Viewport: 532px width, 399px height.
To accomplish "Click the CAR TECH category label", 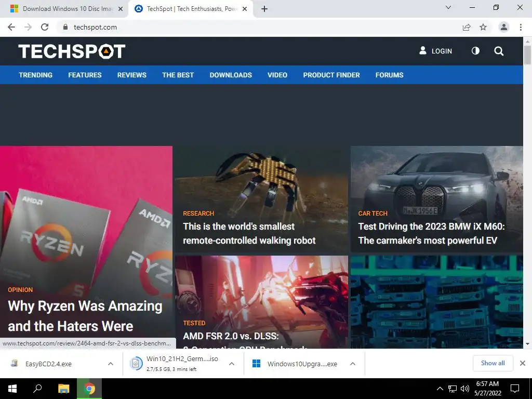I will pyautogui.click(x=373, y=214).
